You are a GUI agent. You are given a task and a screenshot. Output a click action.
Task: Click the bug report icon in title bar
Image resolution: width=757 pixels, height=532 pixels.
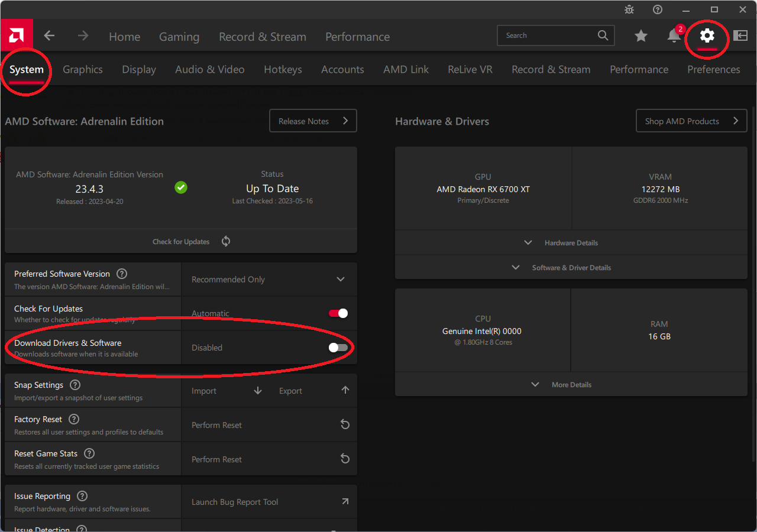tap(629, 9)
